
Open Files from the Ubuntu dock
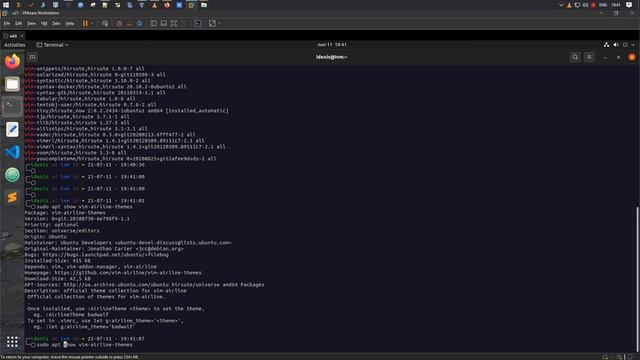(12, 84)
